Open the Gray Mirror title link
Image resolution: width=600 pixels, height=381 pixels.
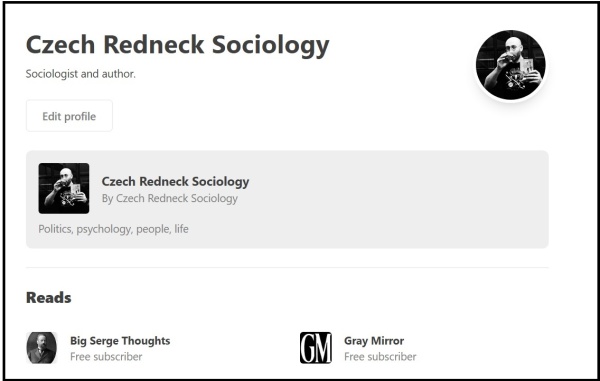(x=374, y=340)
